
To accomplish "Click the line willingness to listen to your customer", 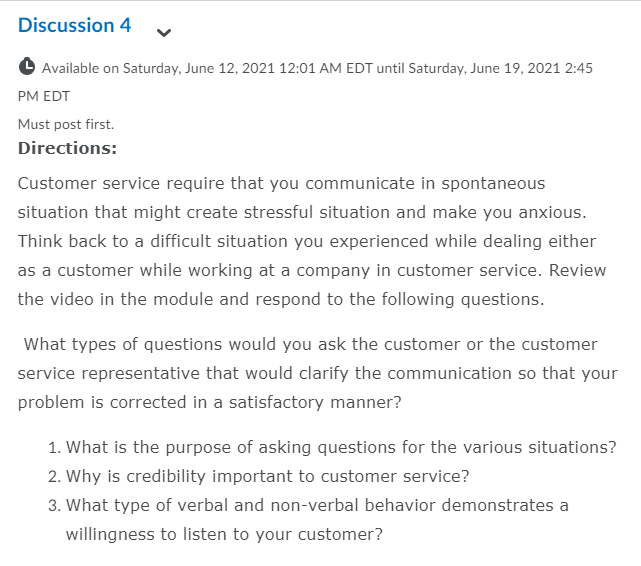I will pyautogui.click(x=224, y=535).
